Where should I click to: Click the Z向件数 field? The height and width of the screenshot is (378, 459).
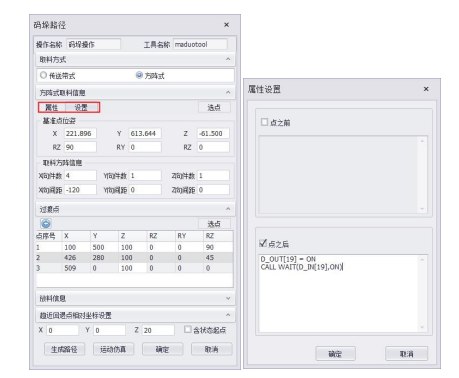[213, 175]
